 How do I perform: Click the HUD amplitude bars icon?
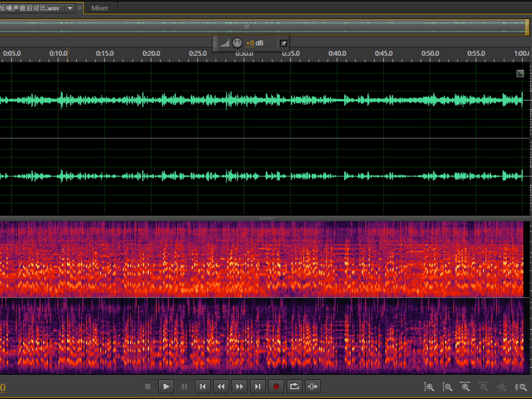[x=225, y=43]
